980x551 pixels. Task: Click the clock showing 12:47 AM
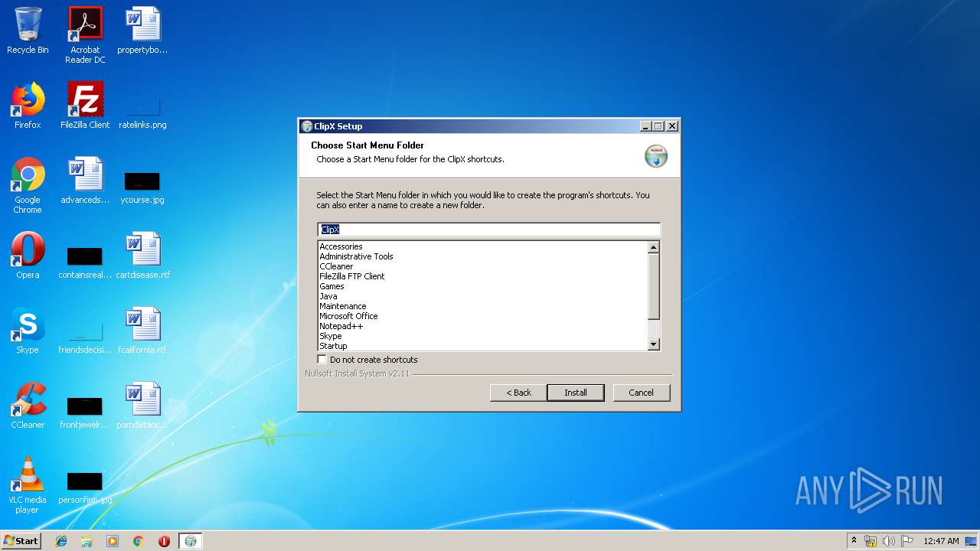(x=941, y=541)
